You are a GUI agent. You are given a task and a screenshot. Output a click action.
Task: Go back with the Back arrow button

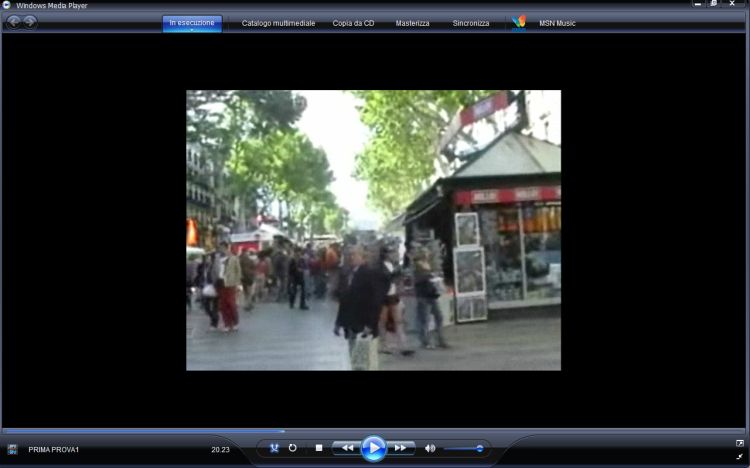14,22
